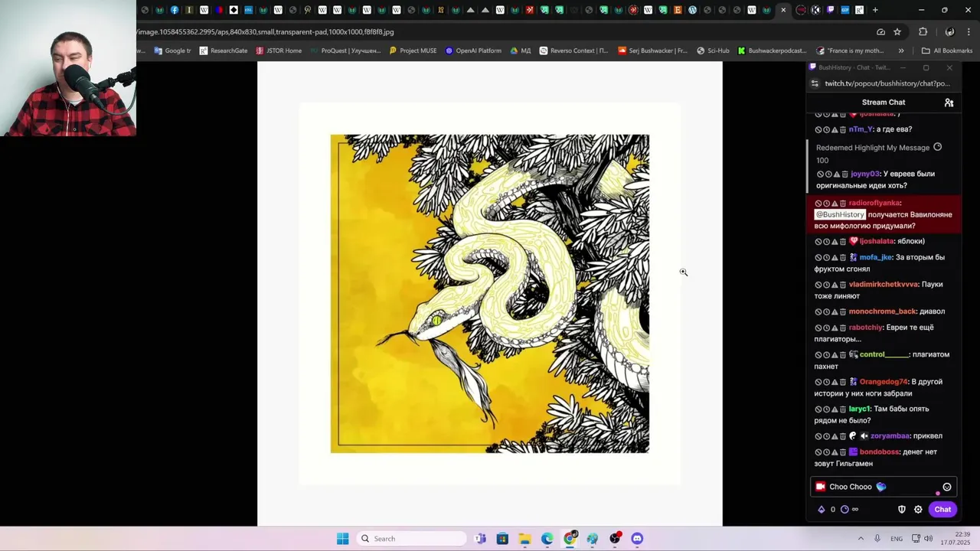Ban user joyny03 with ban icon
Viewport: 980px width, 551px height.
coord(818,174)
